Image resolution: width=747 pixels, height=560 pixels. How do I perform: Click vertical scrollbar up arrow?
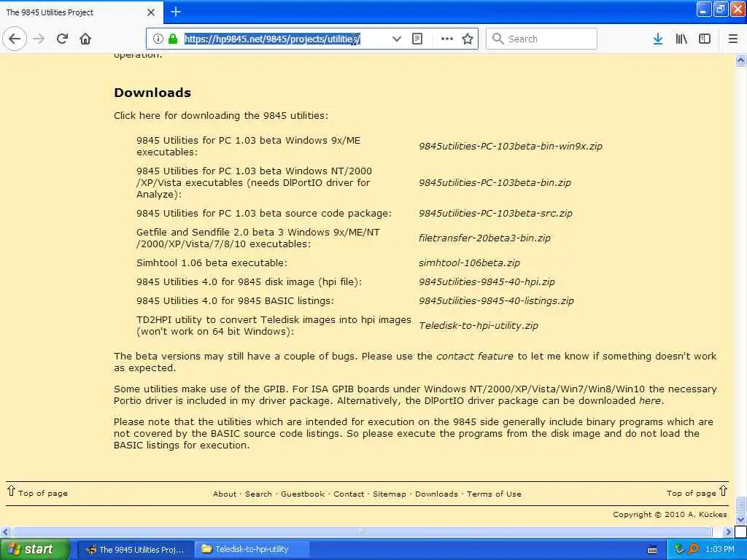tap(740, 60)
